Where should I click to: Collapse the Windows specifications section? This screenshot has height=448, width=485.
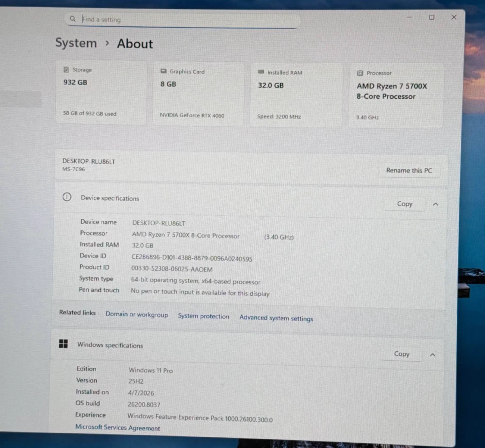pos(433,355)
